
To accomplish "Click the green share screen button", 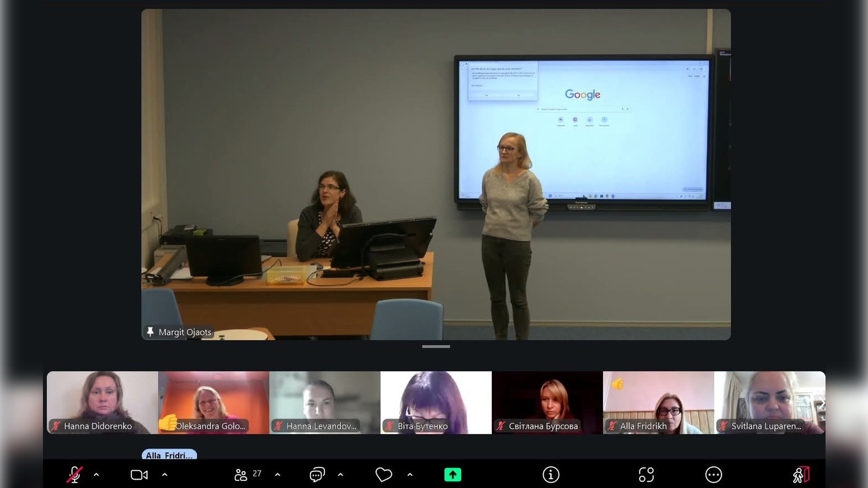I will [453, 475].
